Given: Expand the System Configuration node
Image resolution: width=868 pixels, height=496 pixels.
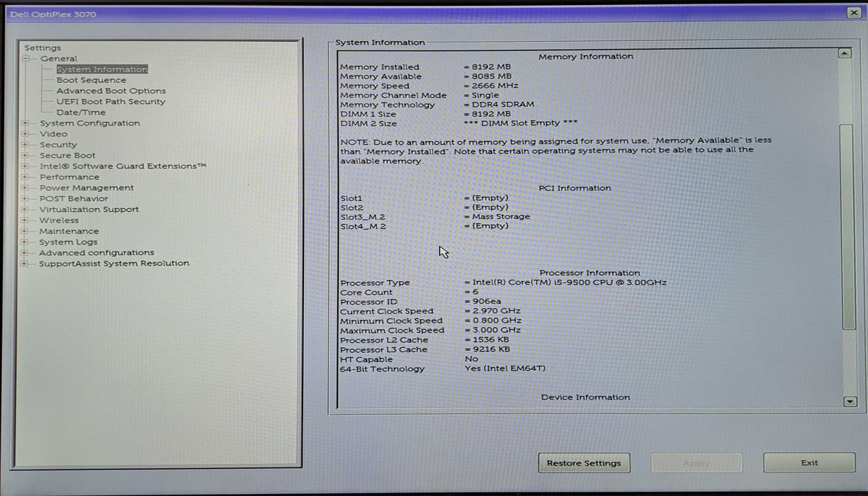Looking at the screenshot, I should [26, 123].
